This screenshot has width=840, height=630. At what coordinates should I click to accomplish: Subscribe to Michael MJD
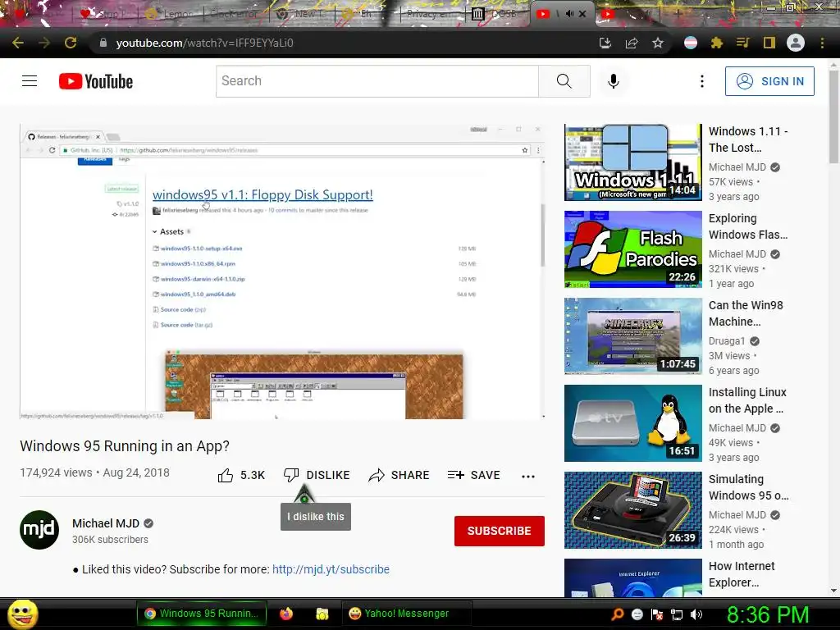500,531
